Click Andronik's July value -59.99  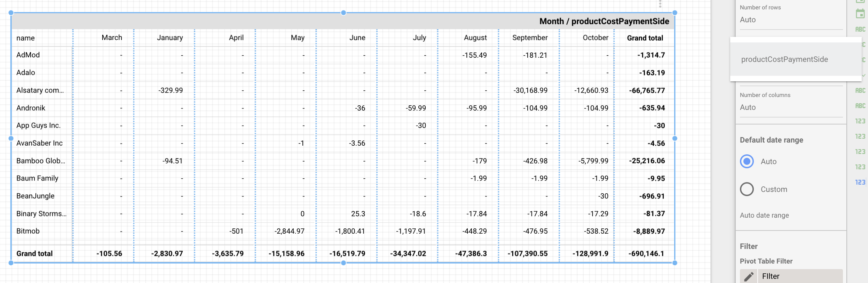pos(416,108)
